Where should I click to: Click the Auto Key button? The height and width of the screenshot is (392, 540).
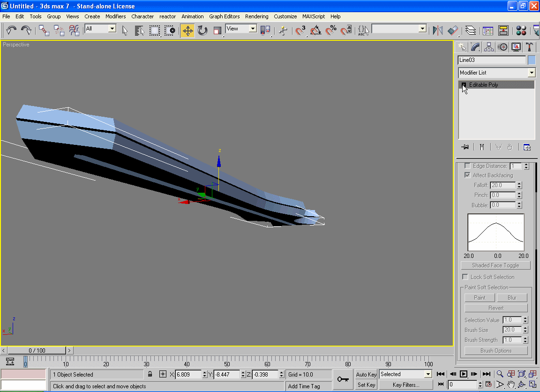tap(366, 374)
